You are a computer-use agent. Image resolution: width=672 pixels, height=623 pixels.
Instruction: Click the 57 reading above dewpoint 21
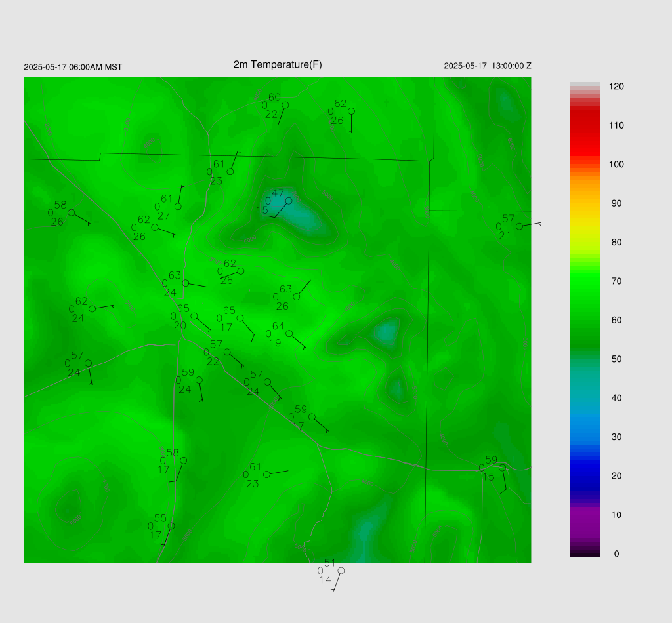point(509,219)
